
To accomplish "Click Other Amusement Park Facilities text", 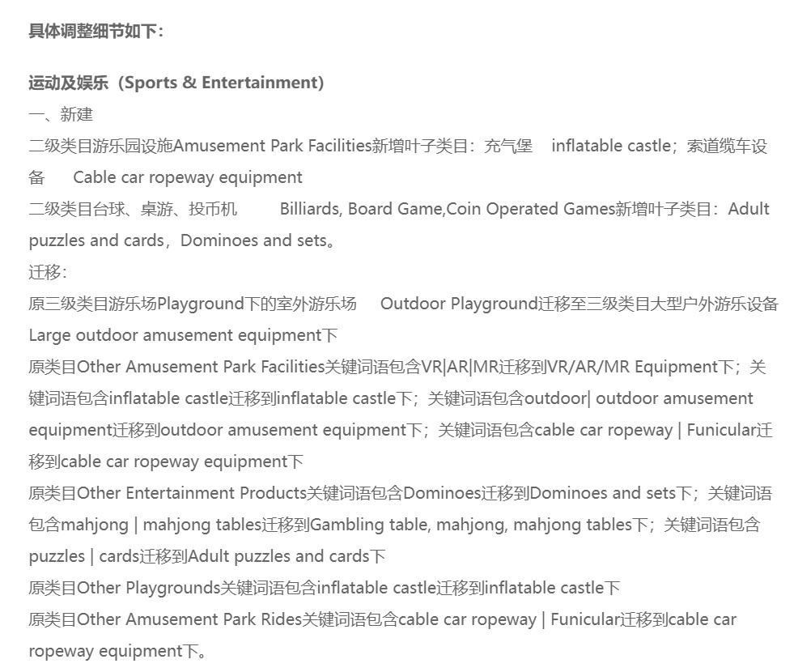I will tap(200, 367).
